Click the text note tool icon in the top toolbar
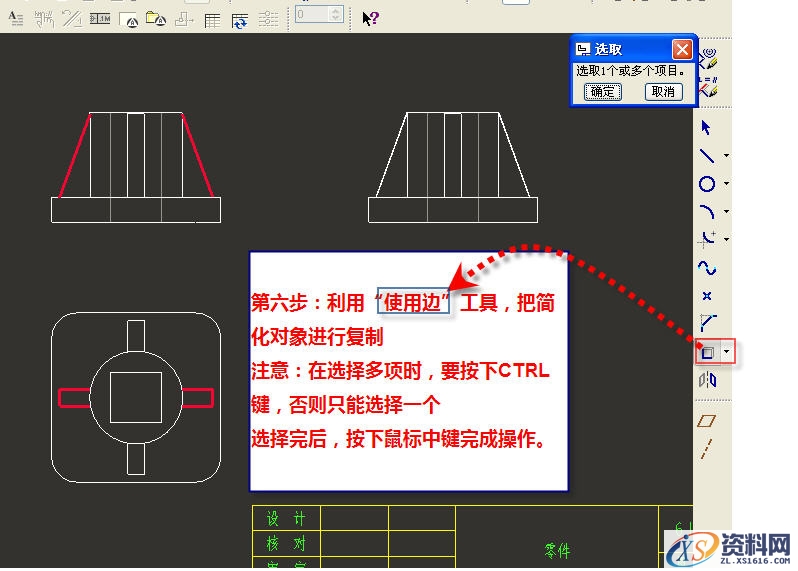This screenshot has width=798, height=571. 16,19
